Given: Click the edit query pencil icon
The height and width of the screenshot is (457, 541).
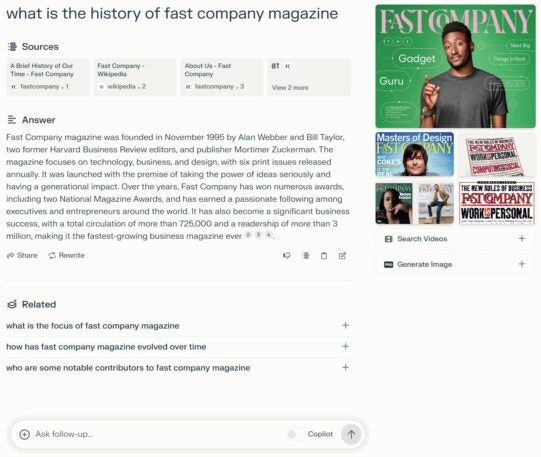Looking at the screenshot, I should pyautogui.click(x=342, y=256).
